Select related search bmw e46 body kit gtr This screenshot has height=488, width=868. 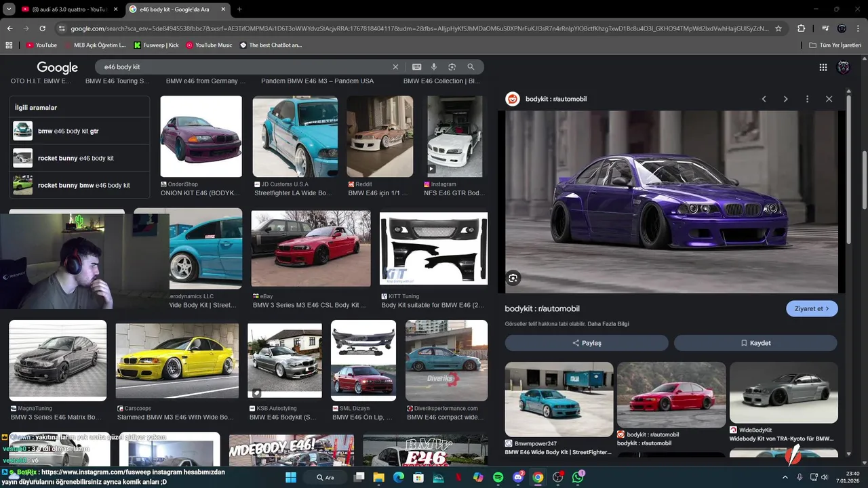coord(79,131)
